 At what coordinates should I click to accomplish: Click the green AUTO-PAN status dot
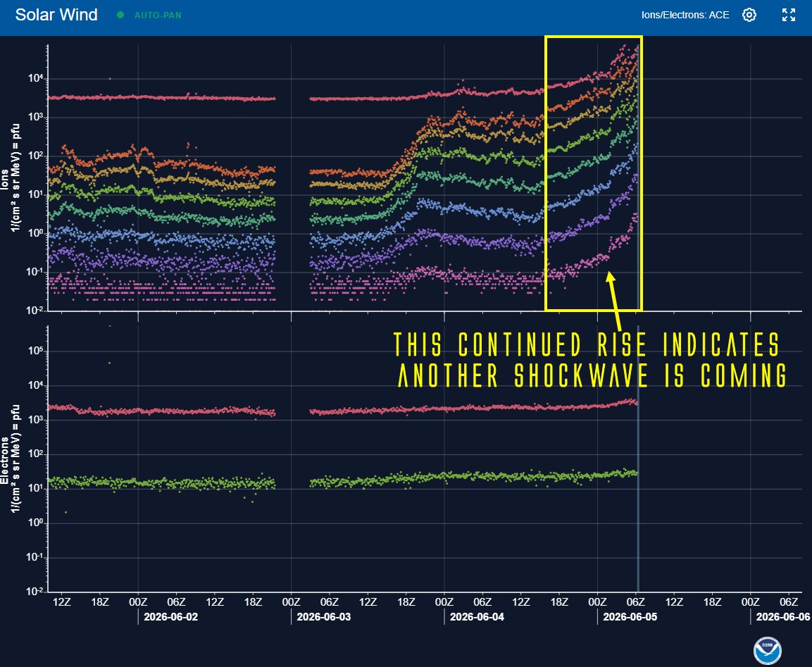120,15
